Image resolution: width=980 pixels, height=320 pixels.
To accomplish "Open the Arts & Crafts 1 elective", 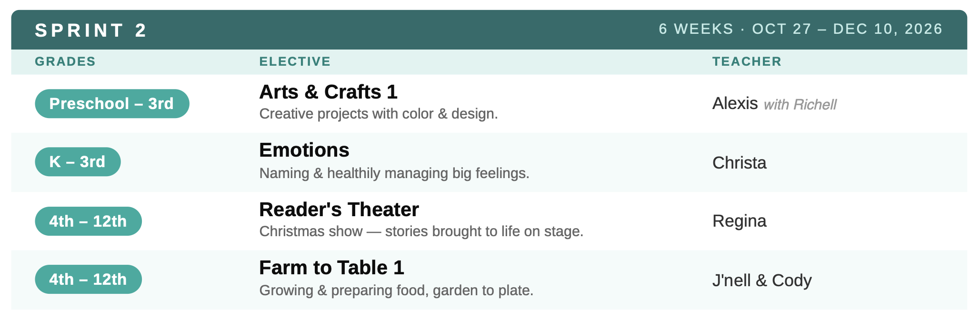I will coord(328,92).
